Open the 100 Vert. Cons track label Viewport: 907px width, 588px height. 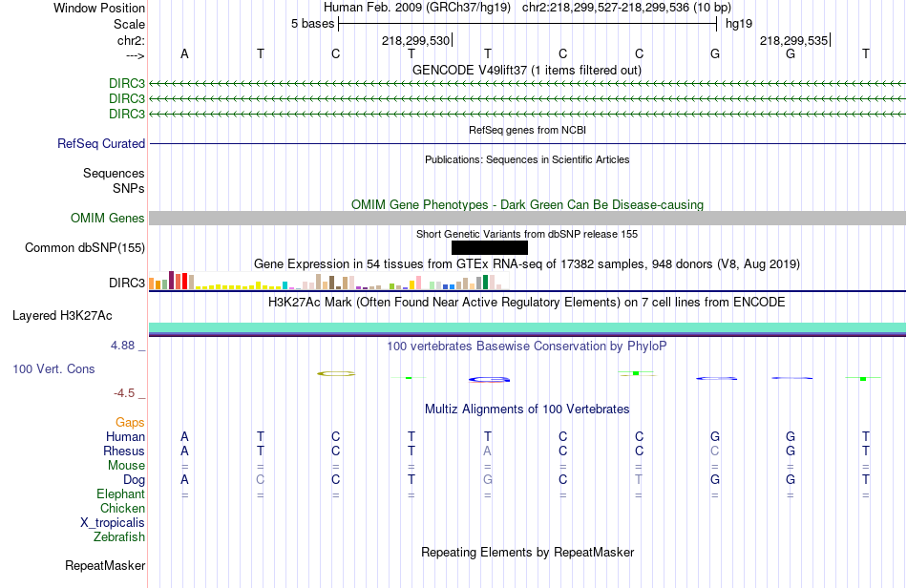[x=53, y=368]
